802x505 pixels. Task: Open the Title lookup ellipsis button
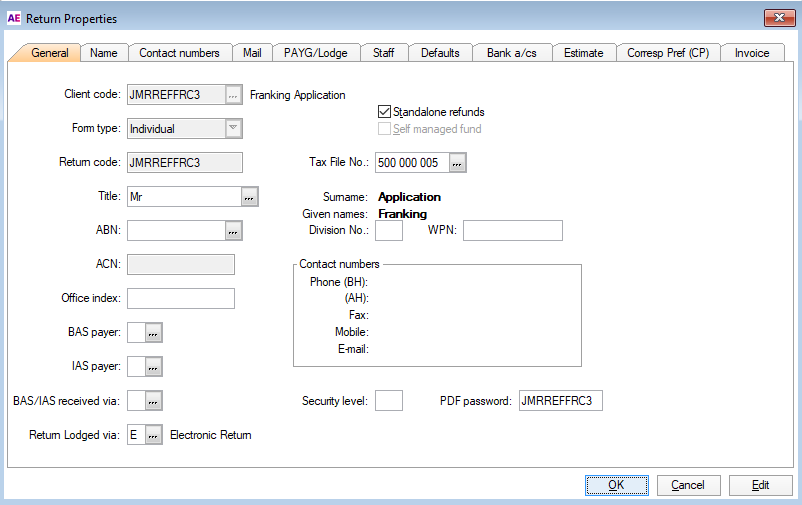coord(250,197)
